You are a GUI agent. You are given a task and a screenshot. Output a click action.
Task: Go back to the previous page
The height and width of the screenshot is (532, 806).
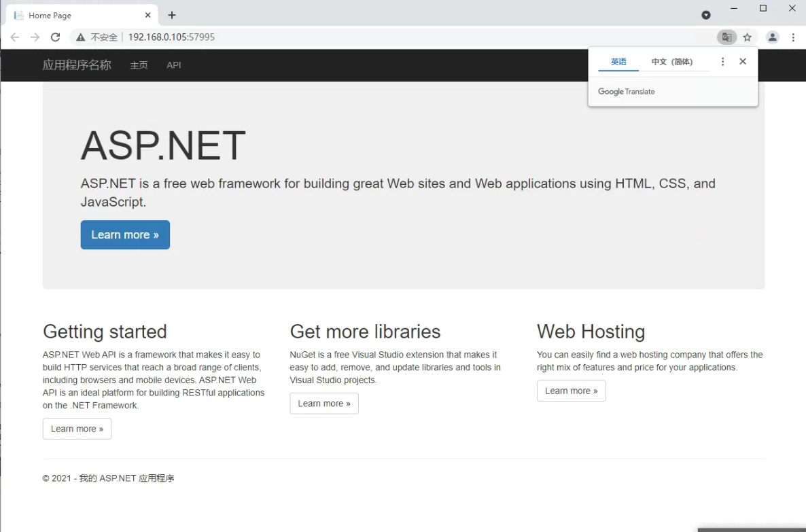(x=15, y=37)
